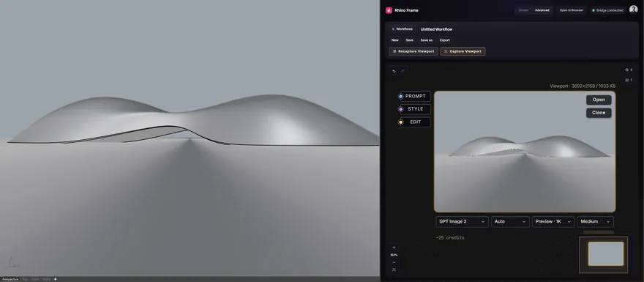Zoom in with the plus icon
The height and width of the screenshot is (282, 644).
pyautogui.click(x=394, y=248)
